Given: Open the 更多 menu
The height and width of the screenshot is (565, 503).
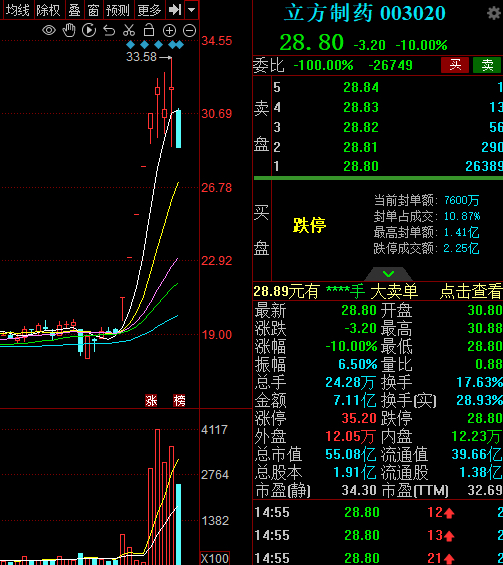Looking at the screenshot, I should pos(149,10).
